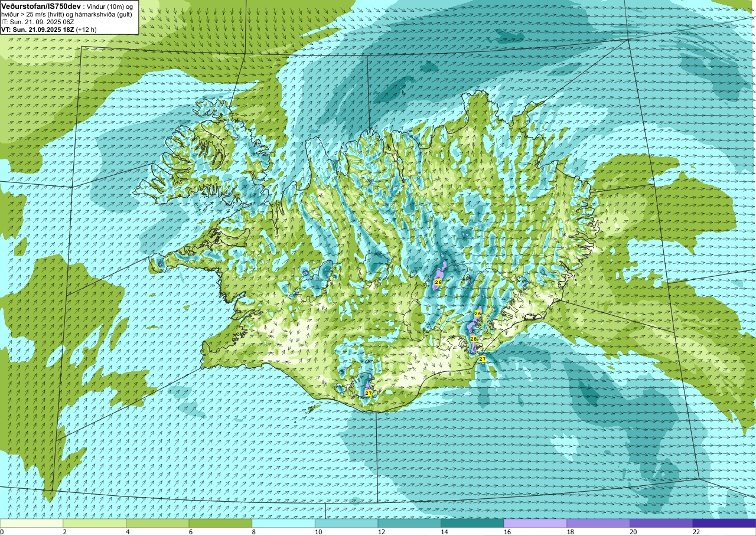Select the 4–6 m/s green legend swatch

(x=158, y=523)
